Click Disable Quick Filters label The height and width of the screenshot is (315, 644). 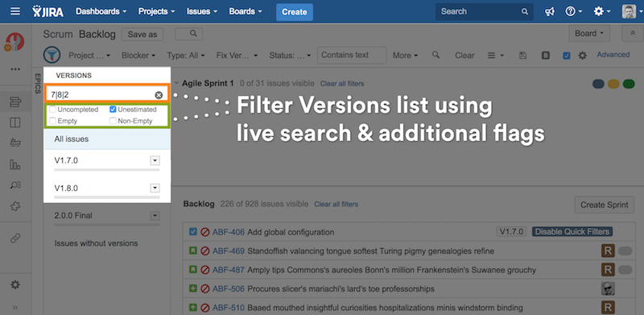[572, 232]
